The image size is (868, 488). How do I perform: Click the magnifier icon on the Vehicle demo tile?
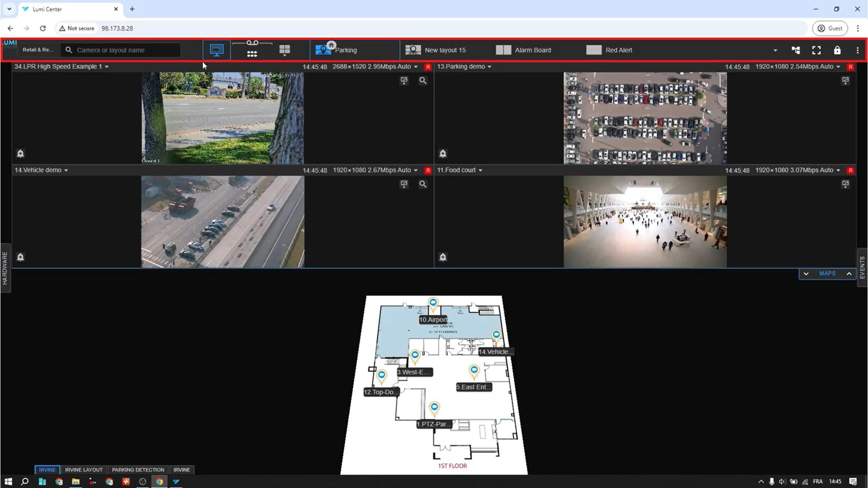pyautogui.click(x=422, y=184)
